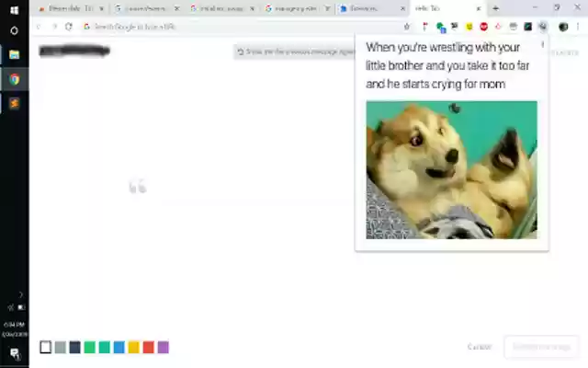The image size is (588, 368).
Task: Click the doge meme image in popup
Action: [x=451, y=169]
